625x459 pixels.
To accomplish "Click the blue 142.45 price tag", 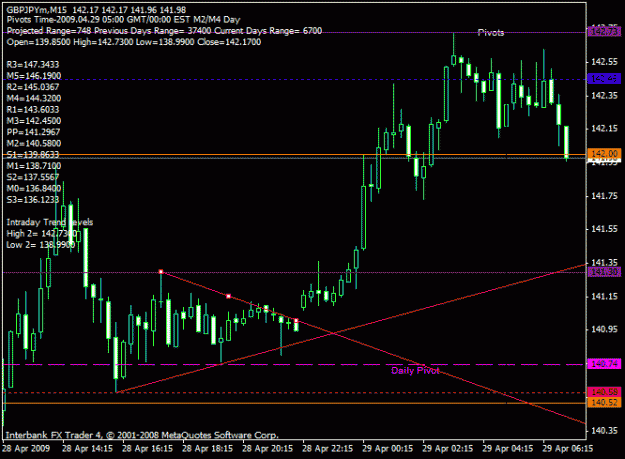I will pos(604,78).
